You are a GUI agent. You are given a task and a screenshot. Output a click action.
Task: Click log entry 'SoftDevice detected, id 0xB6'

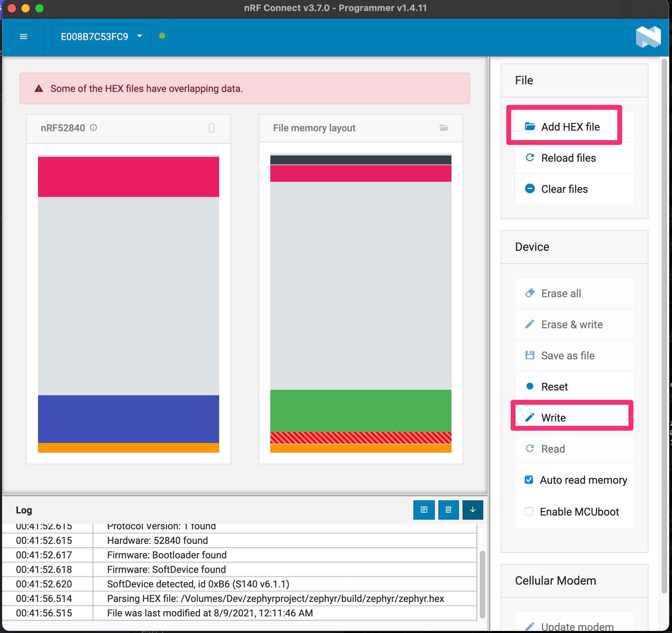coord(198,584)
